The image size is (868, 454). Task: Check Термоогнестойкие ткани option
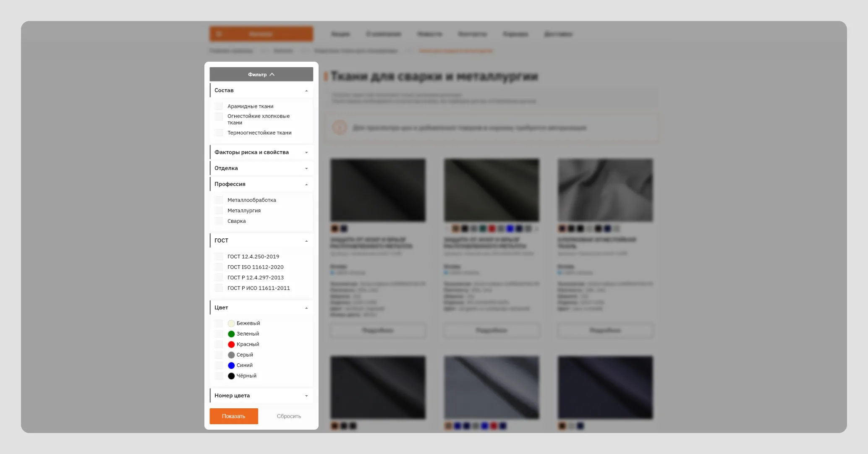[219, 133]
